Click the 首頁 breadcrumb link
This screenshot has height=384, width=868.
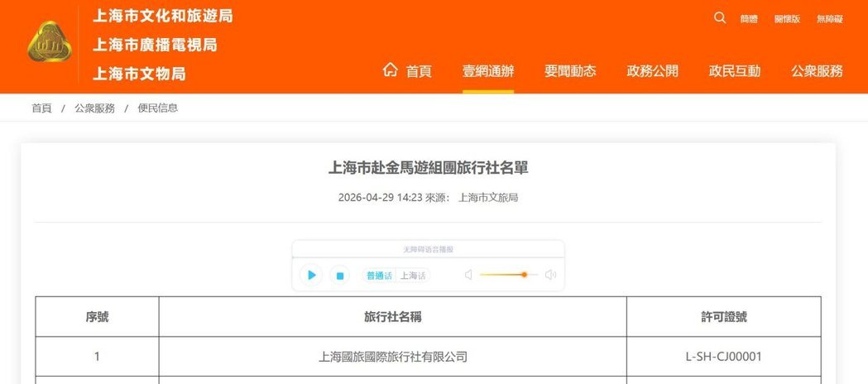41,108
